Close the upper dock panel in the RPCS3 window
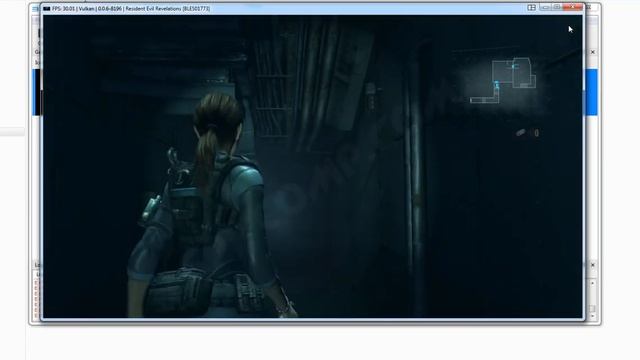640x360 pixels. 593,52
